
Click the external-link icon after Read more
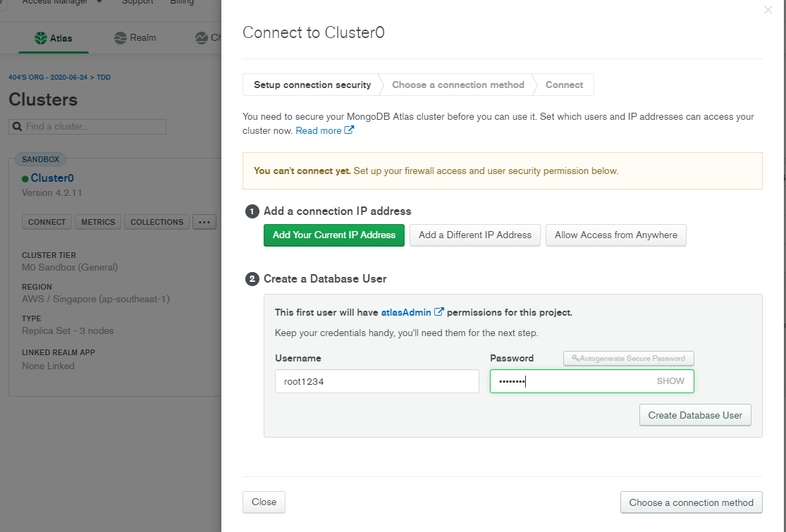(x=349, y=130)
